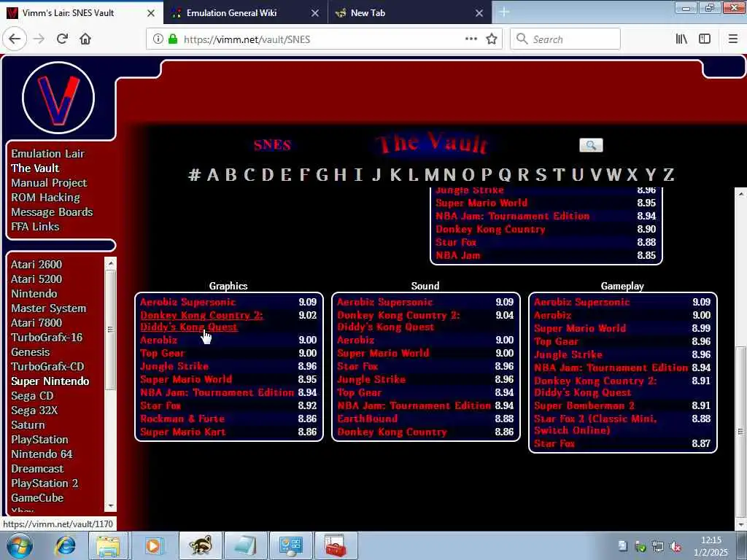Open the Firefox hamburger menu
The width and height of the screenshot is (747, 560).
(732, 39)
